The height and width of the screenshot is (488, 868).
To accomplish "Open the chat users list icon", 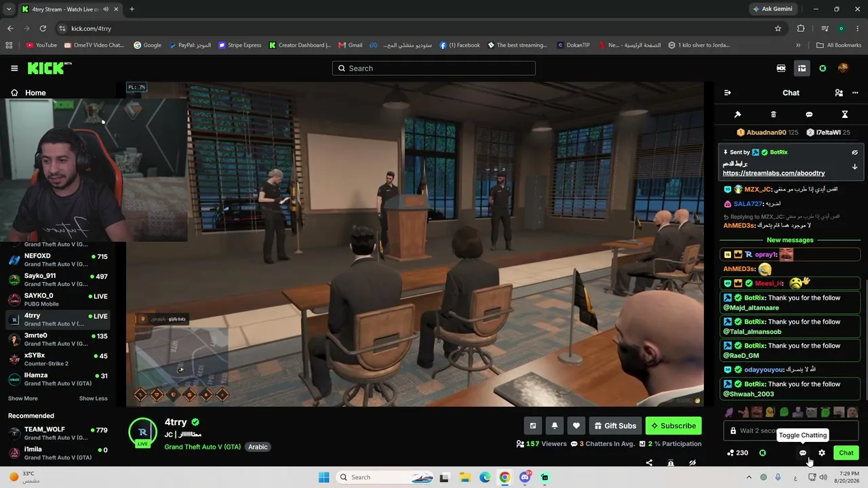I will click(839, 93).
